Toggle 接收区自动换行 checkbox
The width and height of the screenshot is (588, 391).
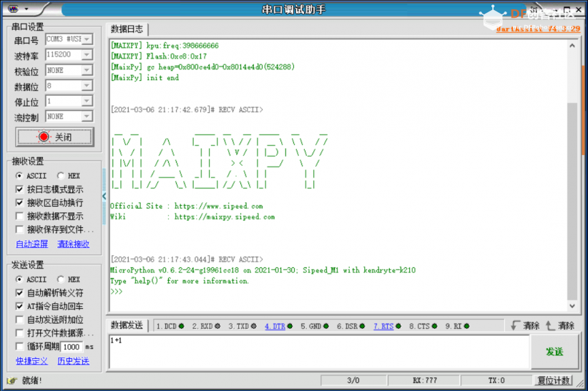pyautogui.click(x=19, y=203)
